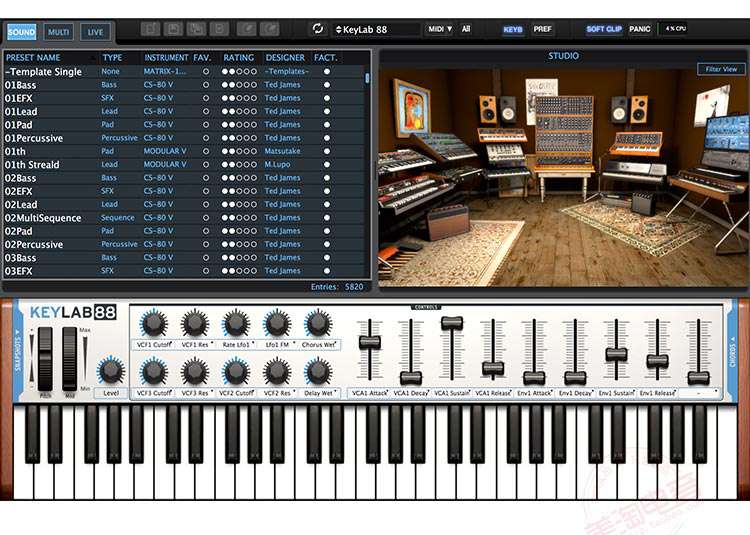Switch to the LIVE tab
750x535 pixels.
(95, 32)
